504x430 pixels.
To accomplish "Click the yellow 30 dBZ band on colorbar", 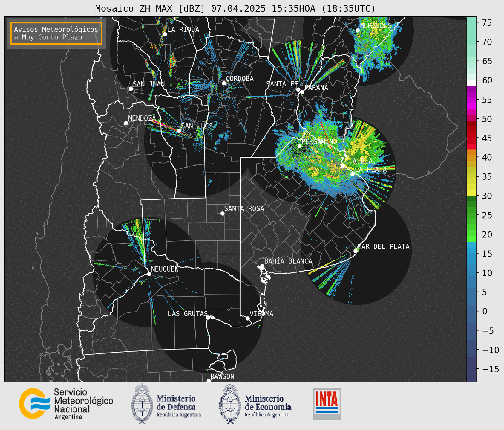I will (x=471, y=193).
